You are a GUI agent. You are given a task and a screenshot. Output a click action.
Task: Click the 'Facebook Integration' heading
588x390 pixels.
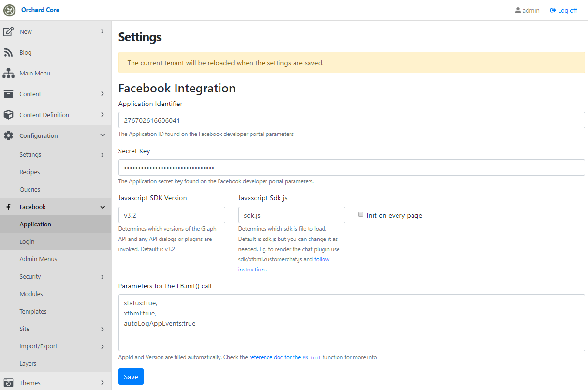click(177, 88)
